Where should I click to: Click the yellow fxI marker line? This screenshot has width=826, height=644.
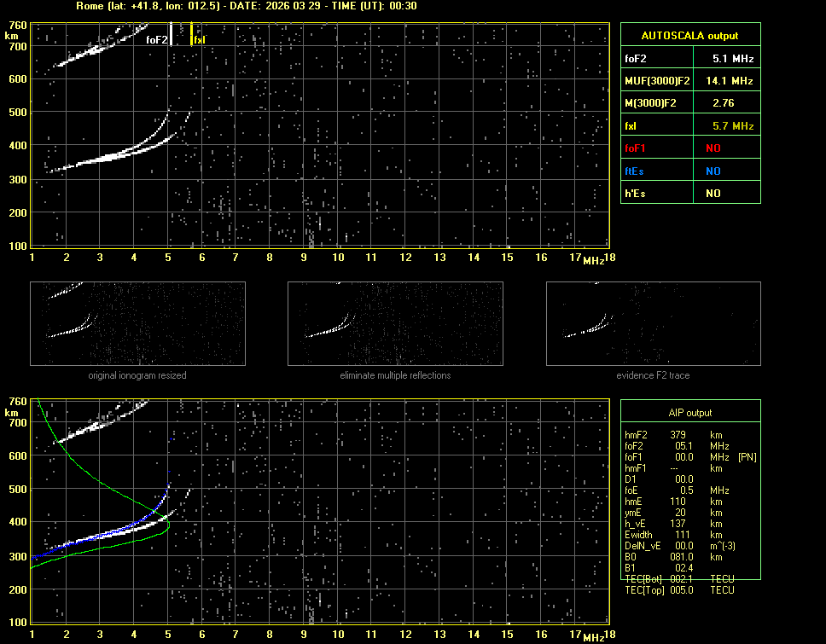(191, 34)
